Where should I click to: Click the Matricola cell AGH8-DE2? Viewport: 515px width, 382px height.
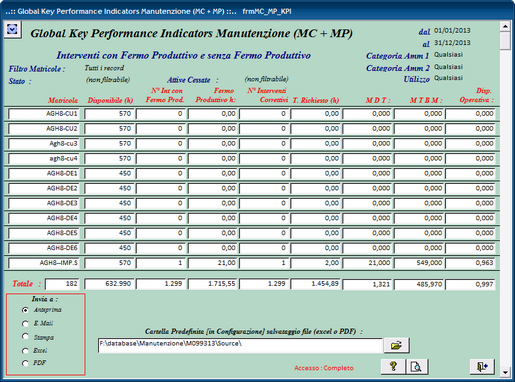[44, 188]
